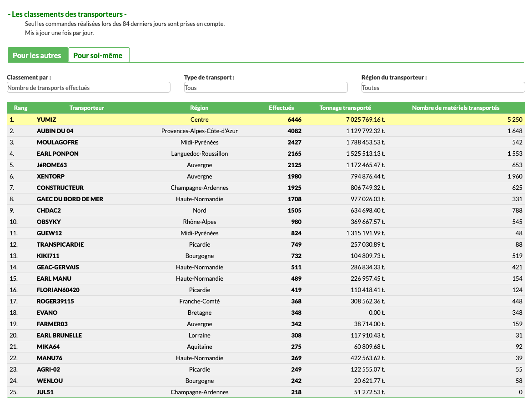This screenshot has height=407, width=532.
Task: Click the YUMIZ transporter name
Action: [x=46, y=119]
